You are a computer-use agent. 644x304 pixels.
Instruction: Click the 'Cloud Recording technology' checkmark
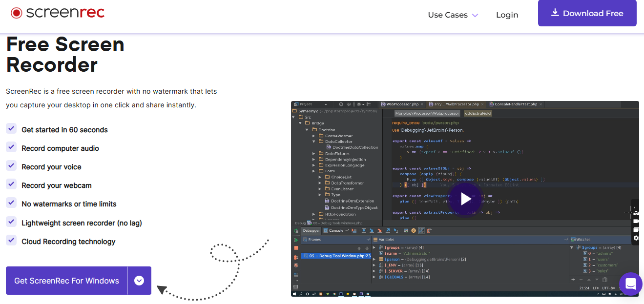[11, 240]
